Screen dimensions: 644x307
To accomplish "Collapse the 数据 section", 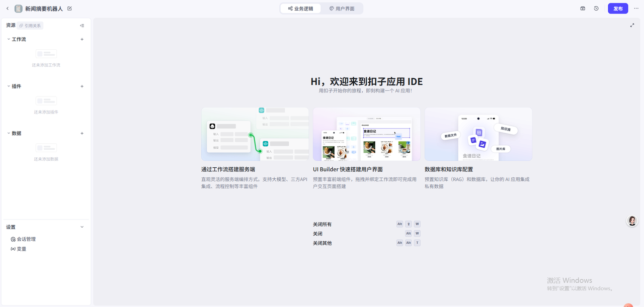I will click(x=9, y=133).
